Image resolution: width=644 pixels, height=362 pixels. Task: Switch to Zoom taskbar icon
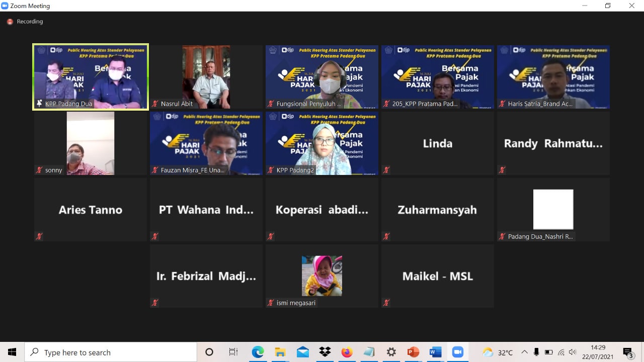457,352
